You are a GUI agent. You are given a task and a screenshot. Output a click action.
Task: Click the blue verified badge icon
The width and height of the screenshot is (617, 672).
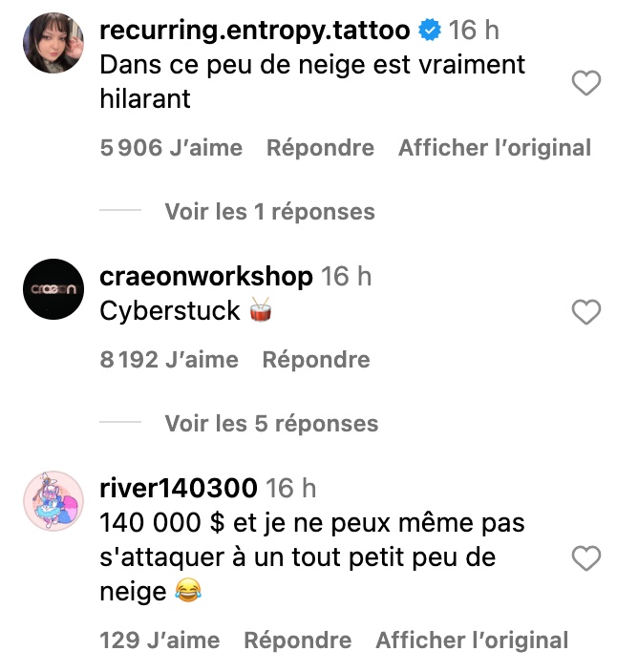pyautogui.click(x=430, y=30)
